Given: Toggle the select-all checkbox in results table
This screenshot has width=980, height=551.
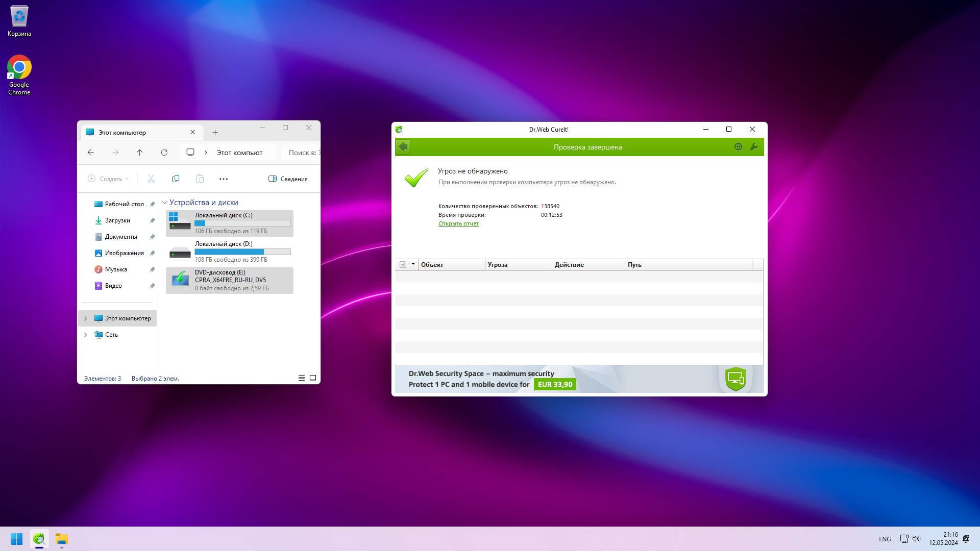Looking at the screenshot, I should click(x=403, y=264).
